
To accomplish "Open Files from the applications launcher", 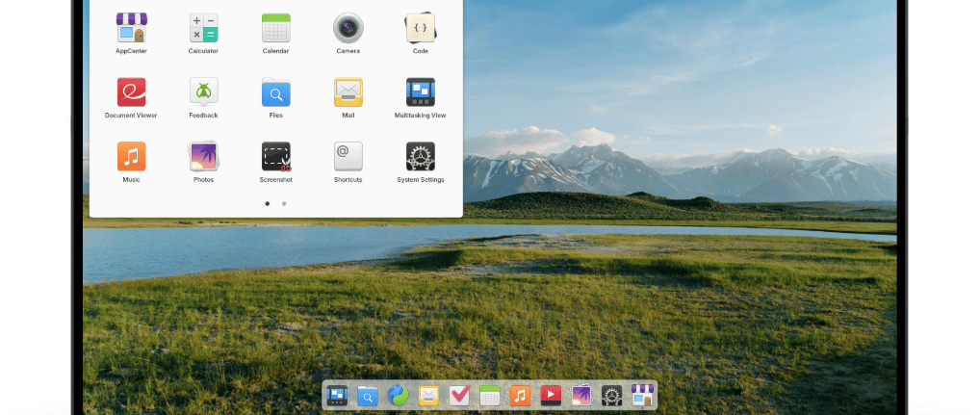I will coord(275,91).
